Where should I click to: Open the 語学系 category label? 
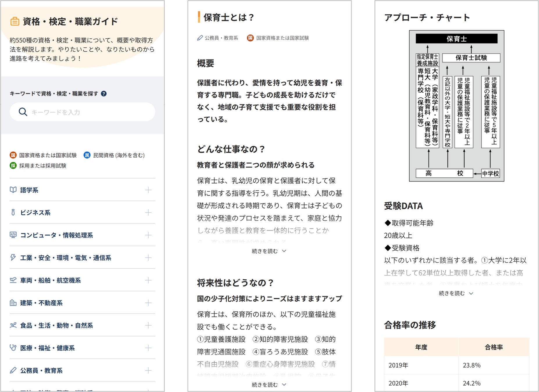coord(29,190)
